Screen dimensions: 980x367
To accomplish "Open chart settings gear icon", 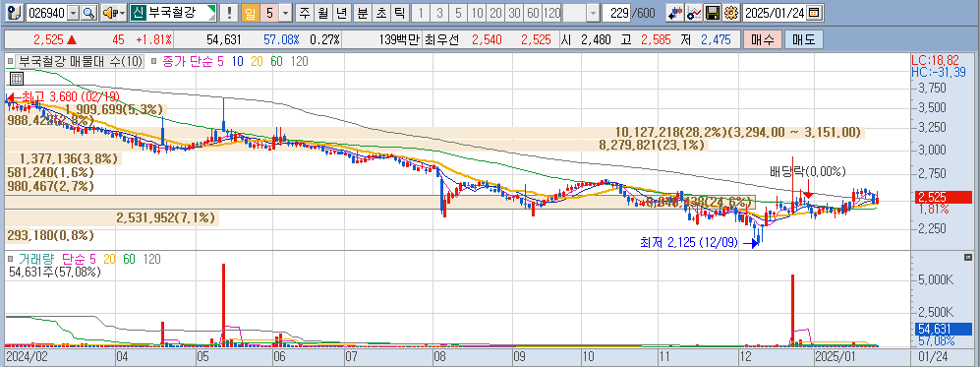I will (730, 13).
